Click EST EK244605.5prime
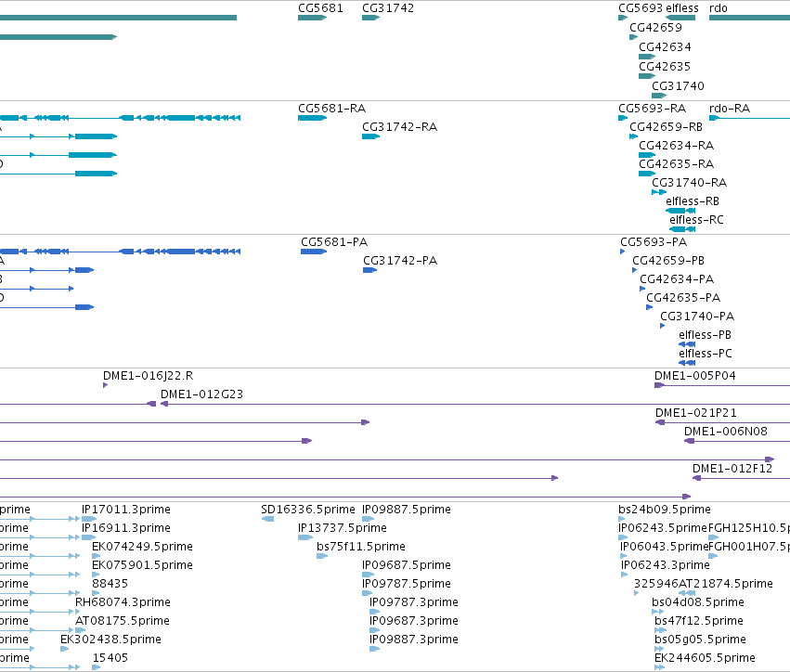Image resolution: width=790 pixels, height=672 pixels. (x=660, y=667)
